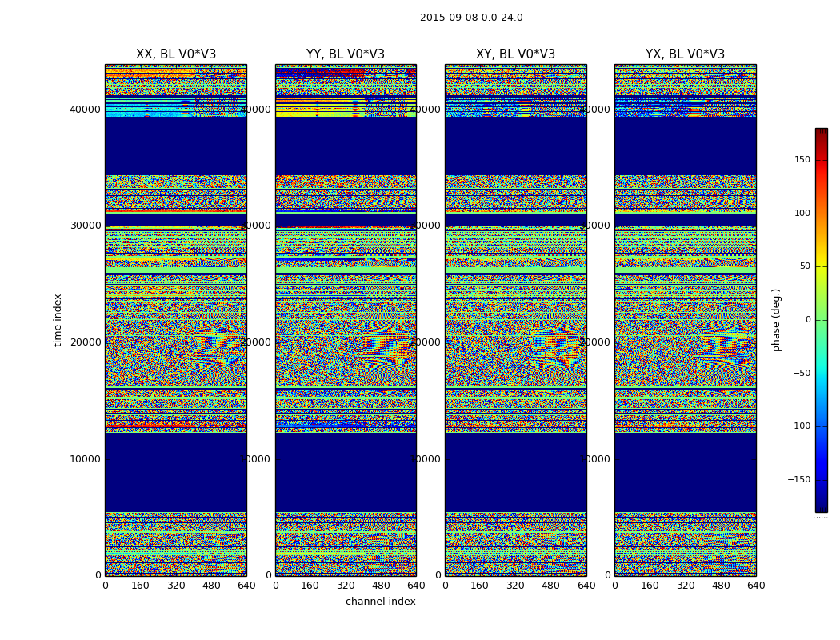Click YY plot x-axis tick 320

pos(346,586)
